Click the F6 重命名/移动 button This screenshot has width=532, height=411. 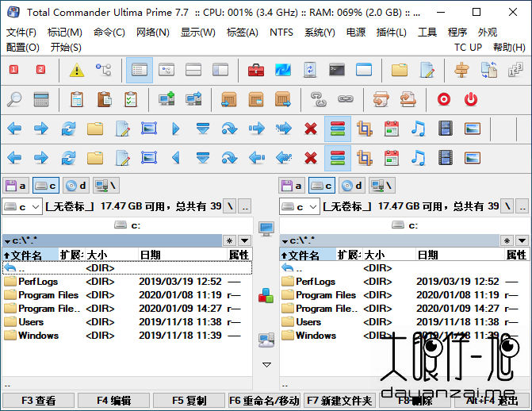click(x=264, y=401)
